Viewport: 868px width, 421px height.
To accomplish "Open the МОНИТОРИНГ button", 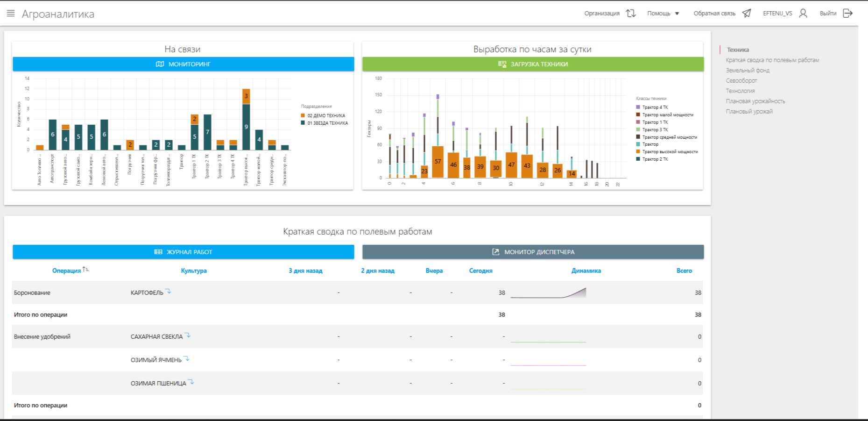I will point(183,64).
